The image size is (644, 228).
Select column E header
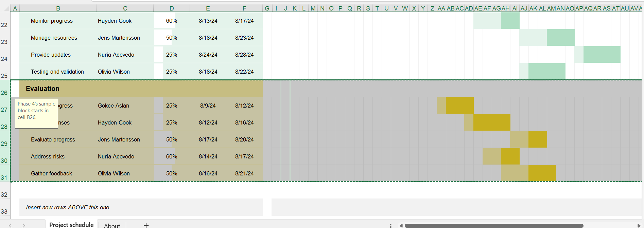[208, 8]
